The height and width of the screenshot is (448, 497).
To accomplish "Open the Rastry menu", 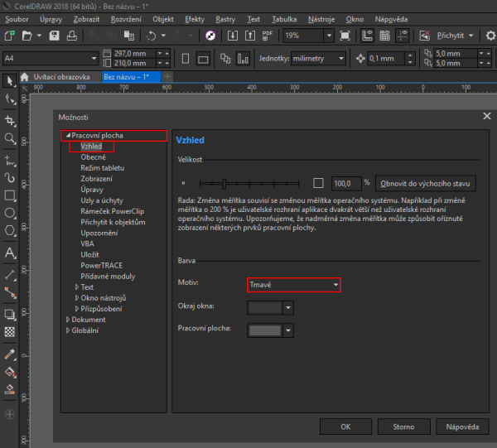I will click(225, 19).
